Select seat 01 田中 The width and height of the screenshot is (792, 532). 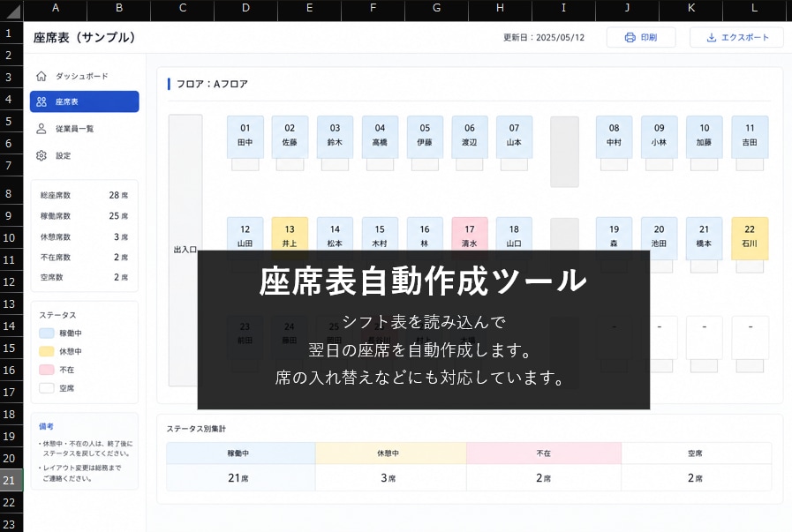click(245, 138)
